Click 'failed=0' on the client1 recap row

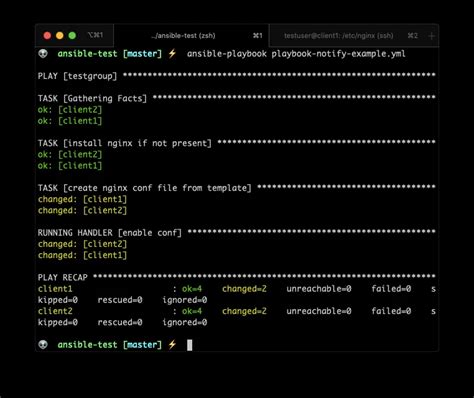coord(391,289)
